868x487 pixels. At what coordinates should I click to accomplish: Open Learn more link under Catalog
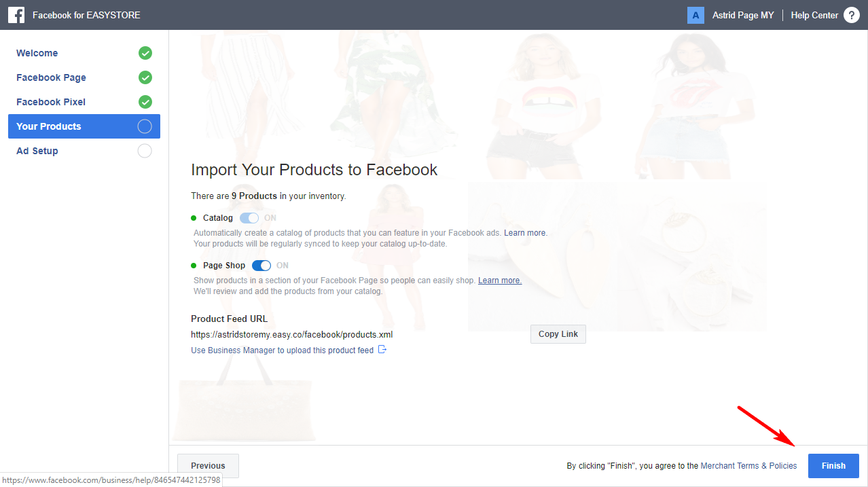point(525,233)
